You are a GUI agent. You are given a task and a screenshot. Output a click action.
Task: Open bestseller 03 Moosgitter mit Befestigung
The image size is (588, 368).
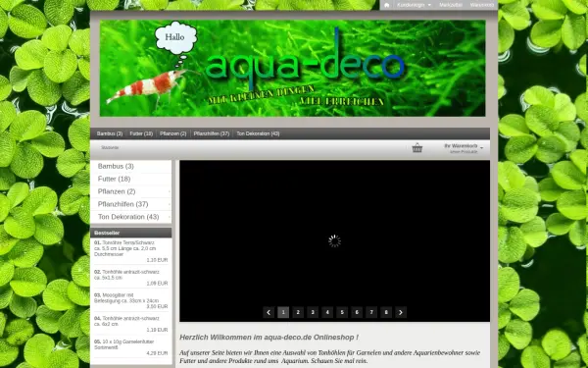point(126,297)
